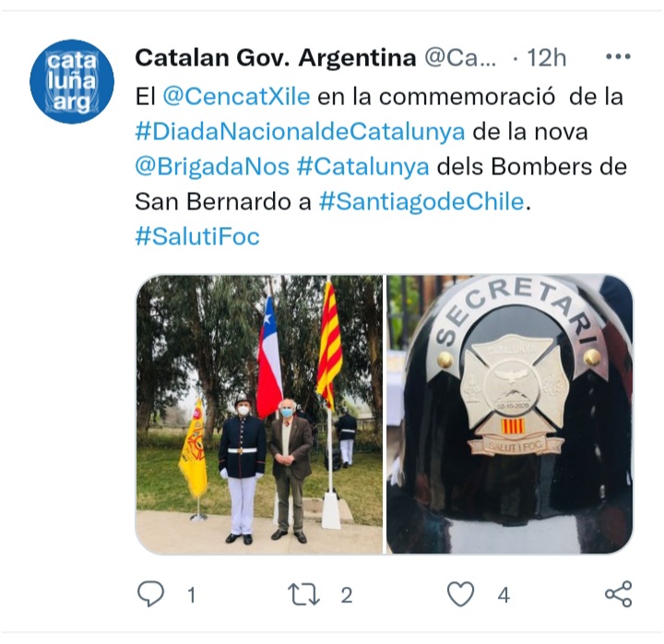
Task: Click the like count number 4
Action: [504, 595]
